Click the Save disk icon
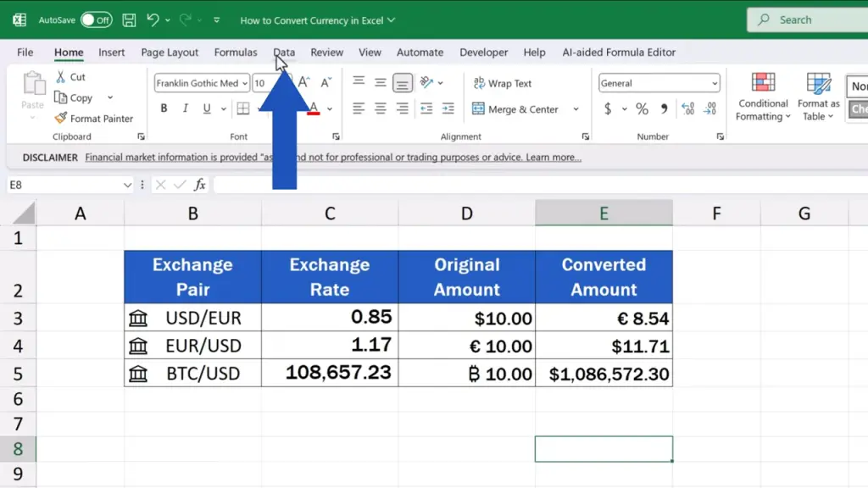The width and height of the screenshot is (868, 488). click(x=129, y=19)
